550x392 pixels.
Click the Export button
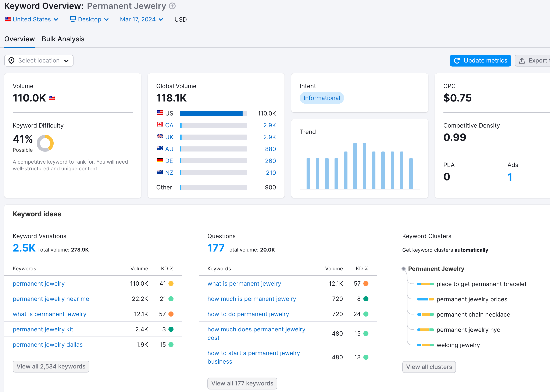[x=532, y=61]
